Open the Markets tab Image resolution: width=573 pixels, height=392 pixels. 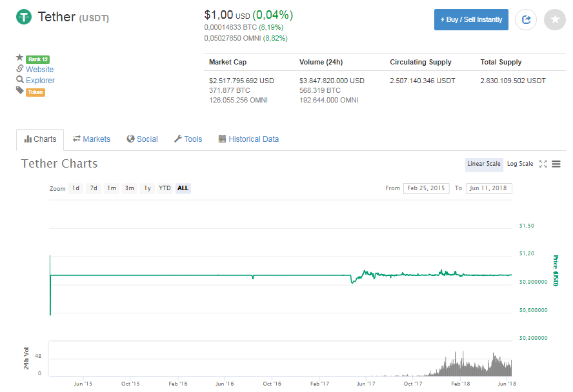[92, 139]
